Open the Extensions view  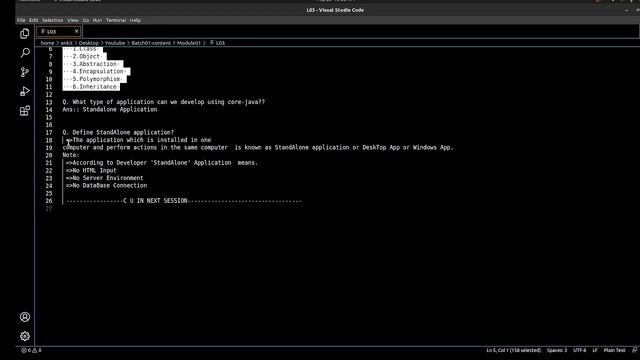click(x=24, y=110)
